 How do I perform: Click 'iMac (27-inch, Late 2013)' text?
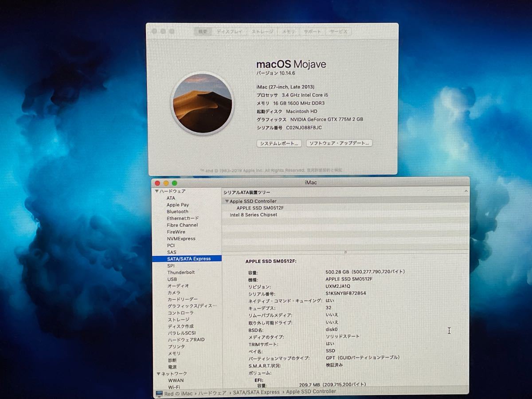click(286, 87)
